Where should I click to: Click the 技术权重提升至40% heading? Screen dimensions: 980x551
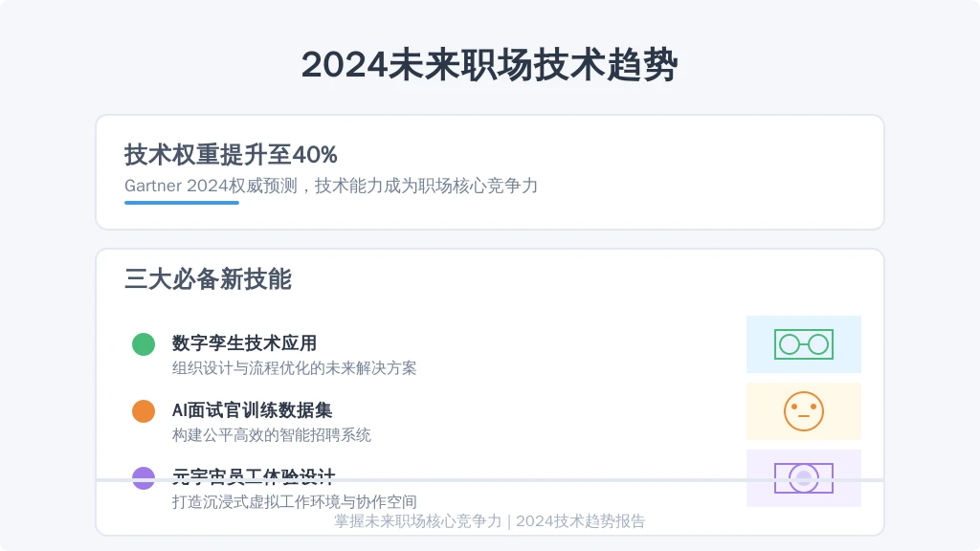click(x=231, y=154)
